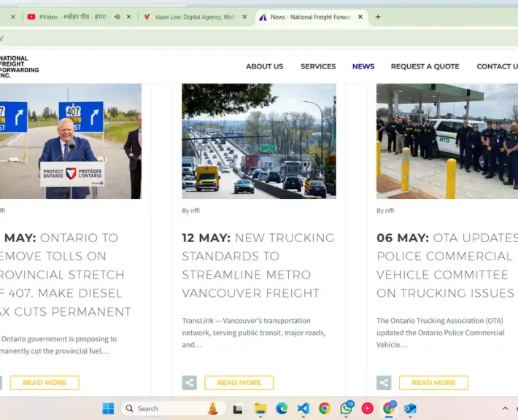Open the Vancouver highway traffic thumbnail
Image resolution: width=518 pixels, height=420 pixels.
coord(259,141)
